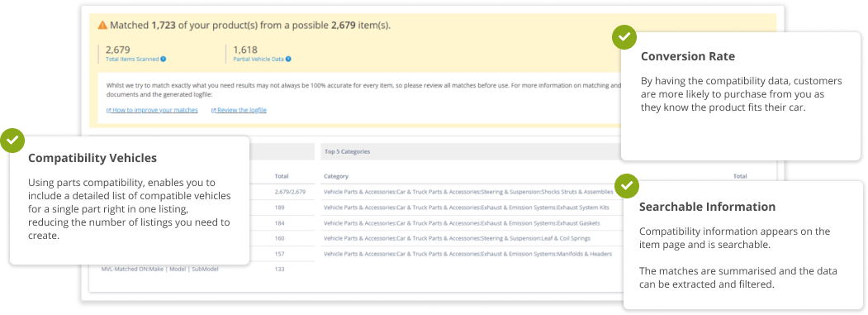This screenshot has width=868, height=315.
Task: Click the 'Category' column header
Action: [336, 176]
